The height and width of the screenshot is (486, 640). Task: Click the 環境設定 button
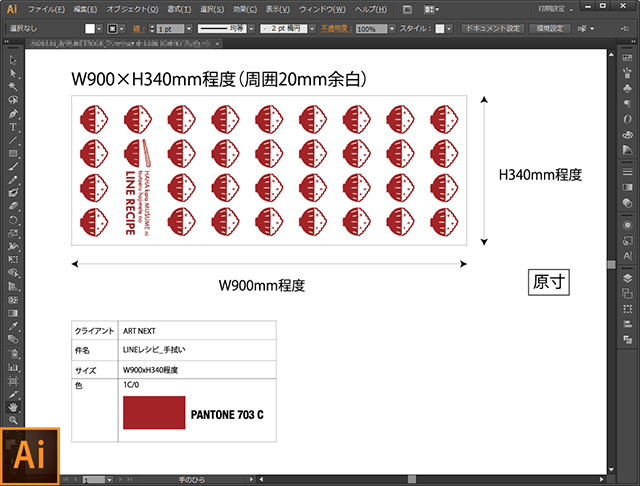[x=552, y=29]
